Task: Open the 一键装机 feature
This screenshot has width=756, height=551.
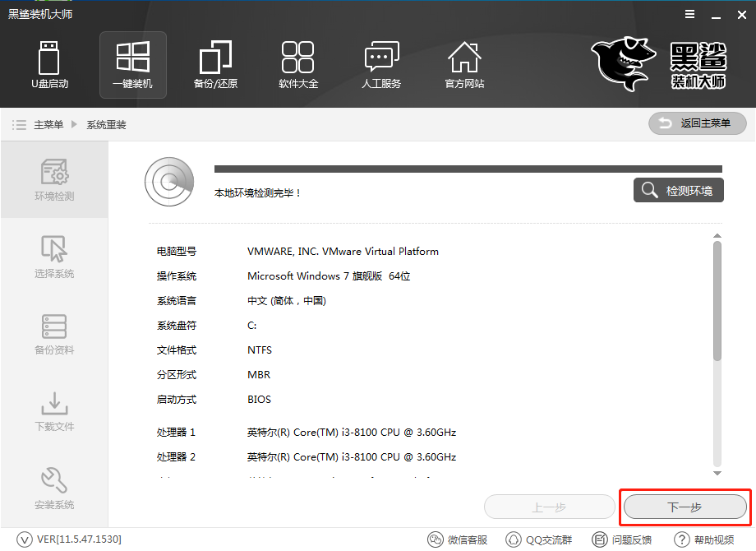Action: click(132, 65)
